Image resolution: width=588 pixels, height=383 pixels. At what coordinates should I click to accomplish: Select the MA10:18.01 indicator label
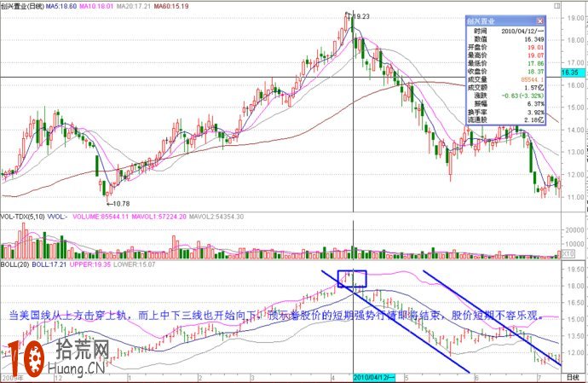96,6
